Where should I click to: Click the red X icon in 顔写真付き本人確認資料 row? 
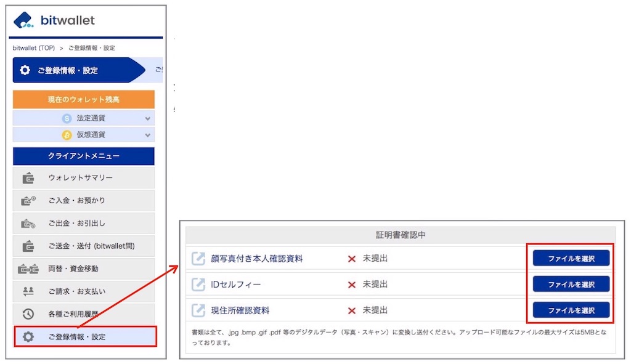tap(352, 259)
